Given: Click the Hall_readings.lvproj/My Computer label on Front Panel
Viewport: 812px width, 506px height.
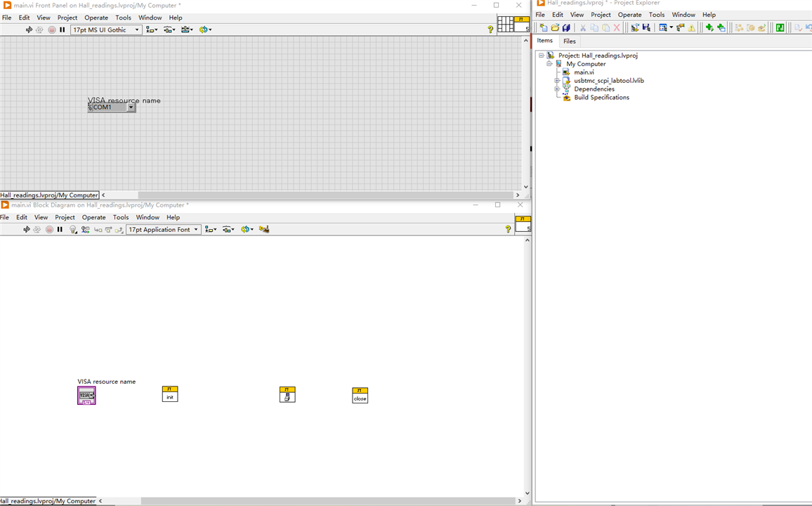Looking at the screenshot, I should [x=49, y=195].
